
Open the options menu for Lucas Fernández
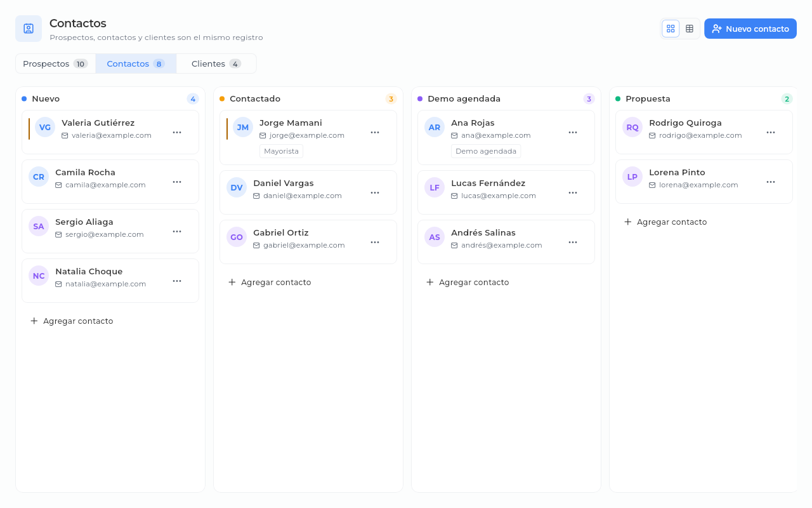tap(573, 192)
